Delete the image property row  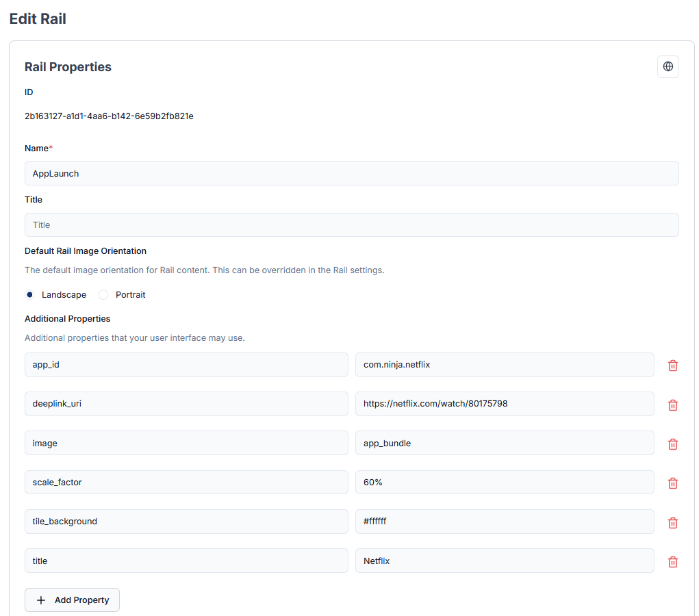[x=672, y=444]
